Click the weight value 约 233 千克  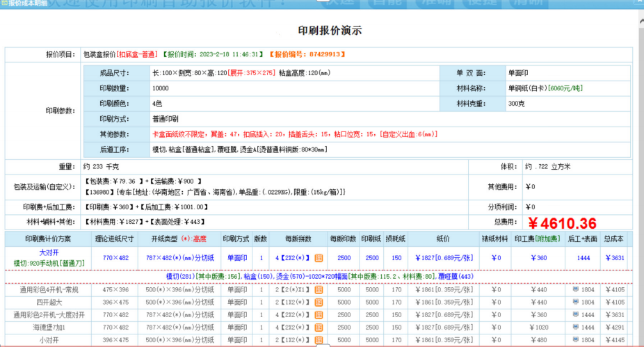tap(101, 167)
